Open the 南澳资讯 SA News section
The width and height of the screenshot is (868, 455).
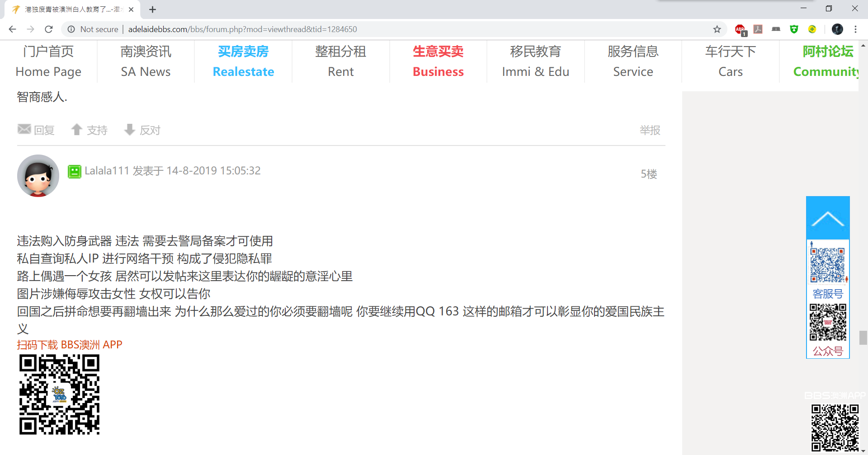point(146,61)
